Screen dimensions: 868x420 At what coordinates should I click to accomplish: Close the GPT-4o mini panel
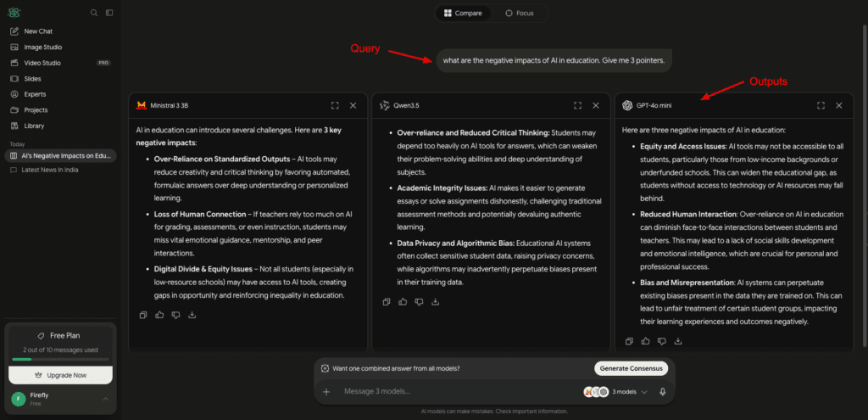point(839,105)
